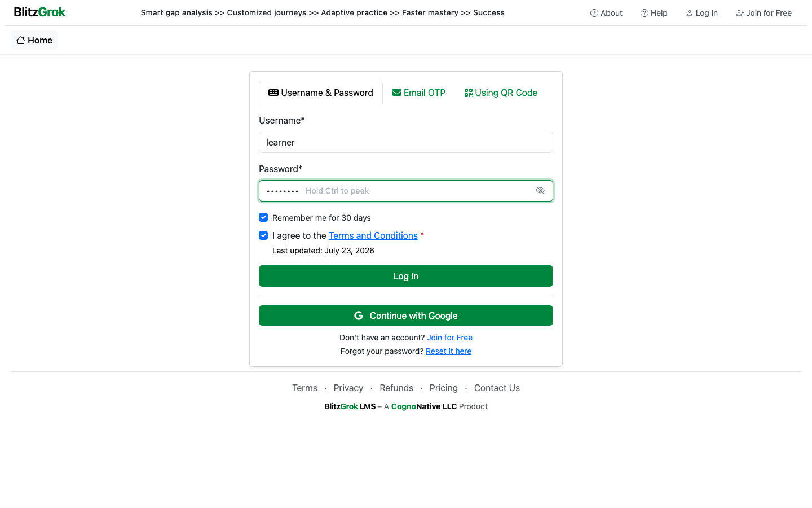The width and height of the screenshot is (812, 508).
Task: Focus the Username input field
Action: coord(406,142)
